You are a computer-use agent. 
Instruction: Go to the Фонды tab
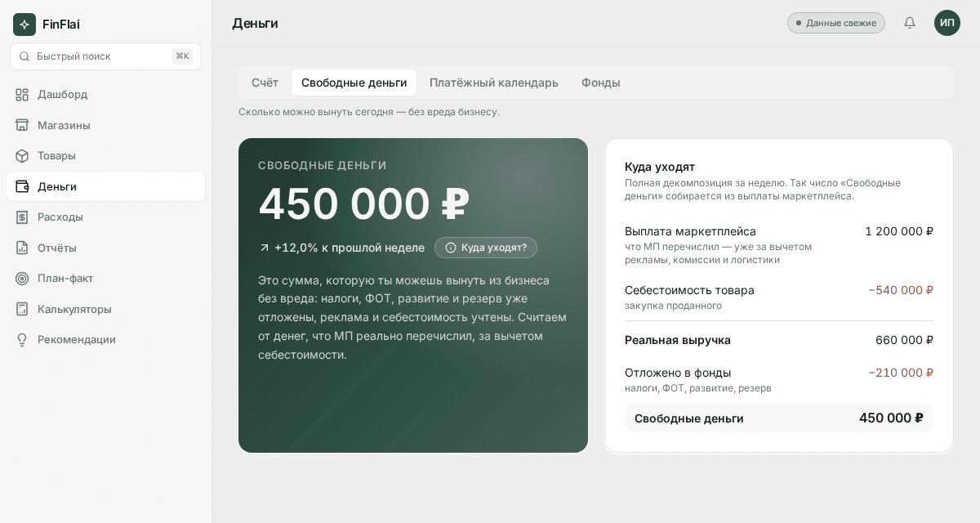click(601, 83)
